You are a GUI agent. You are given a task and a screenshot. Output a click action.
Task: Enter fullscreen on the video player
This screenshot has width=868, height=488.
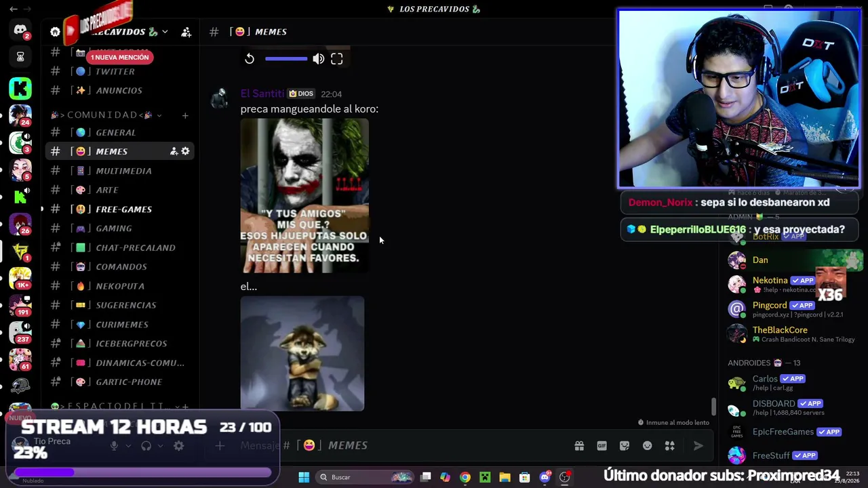tap(337, 59)
